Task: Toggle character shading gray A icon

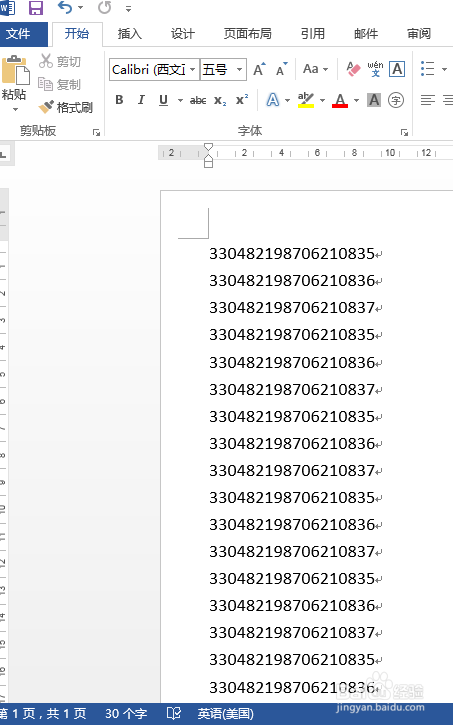Action: click(373, 100)
